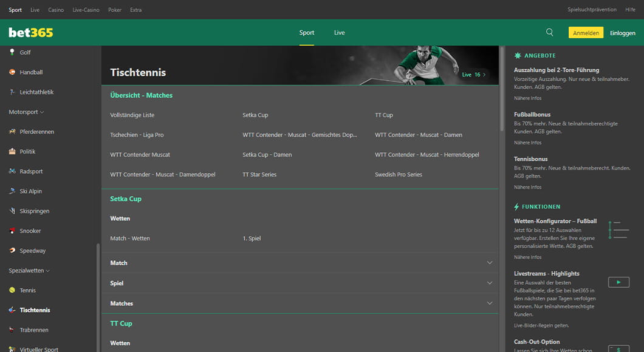Open Tschechien - Liga Pro link
This screenshot has width=644, height=352.
coord(137,135)
